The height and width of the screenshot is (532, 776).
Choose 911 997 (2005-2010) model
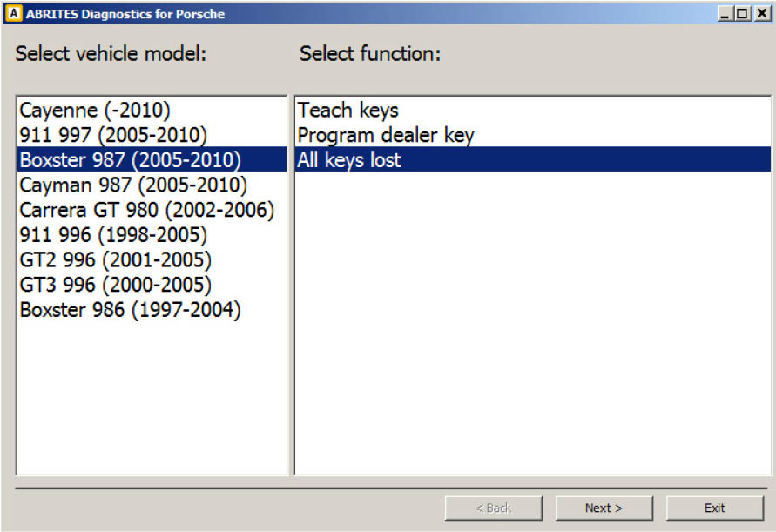pyautogui.click(x=113, y=135)
